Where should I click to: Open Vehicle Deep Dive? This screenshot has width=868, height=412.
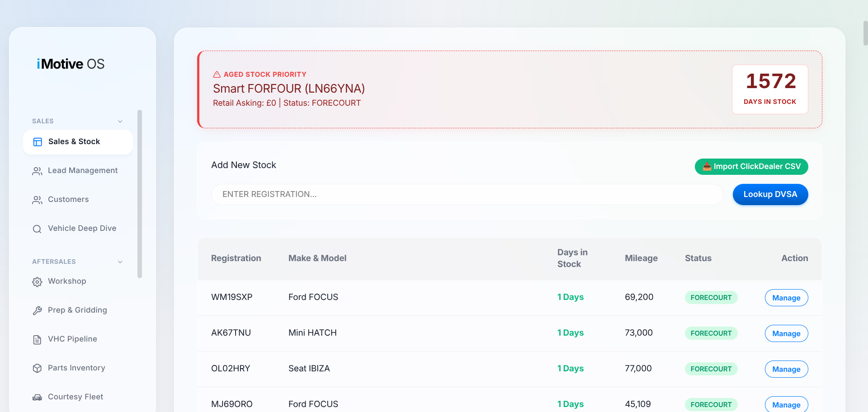pyautogui.click(x=78, y=229)
